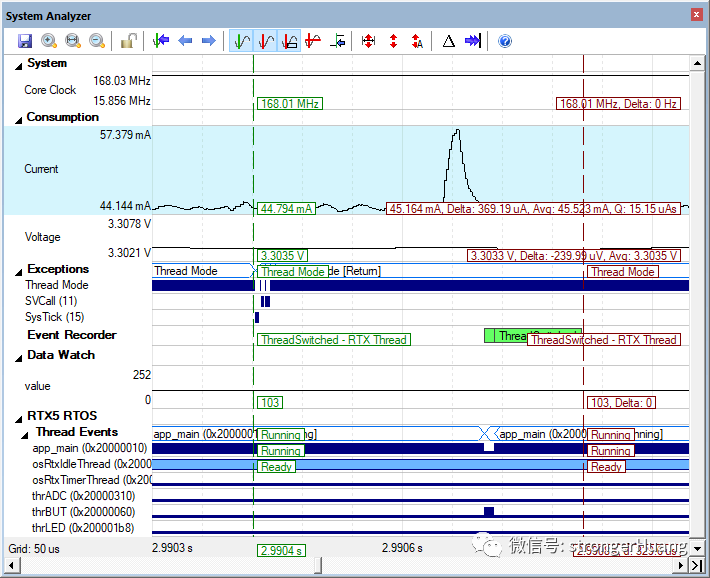The width and height of the screenshot is (710, 578).
Task: Select the thrBUT thread row label
Action: (84, 512)
